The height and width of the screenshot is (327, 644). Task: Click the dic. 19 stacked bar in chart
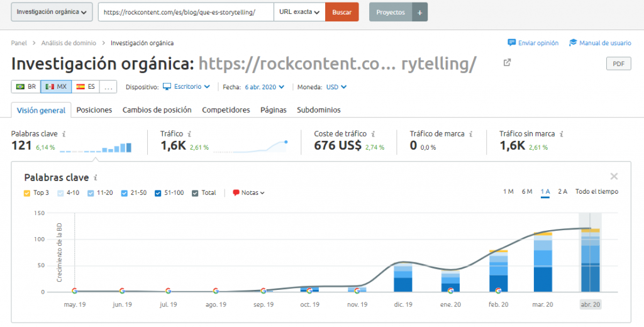click(x=403, y=278)
